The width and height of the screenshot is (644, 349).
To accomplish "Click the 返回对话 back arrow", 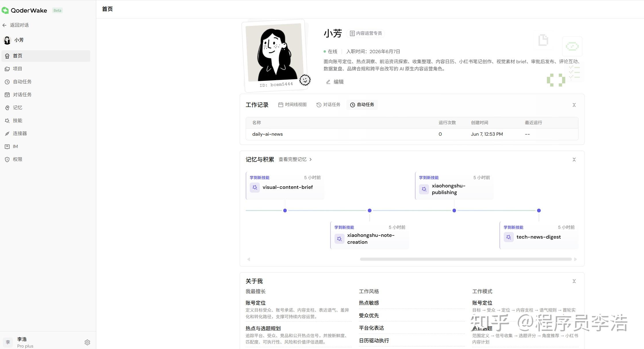I will [x=4, y=25].
